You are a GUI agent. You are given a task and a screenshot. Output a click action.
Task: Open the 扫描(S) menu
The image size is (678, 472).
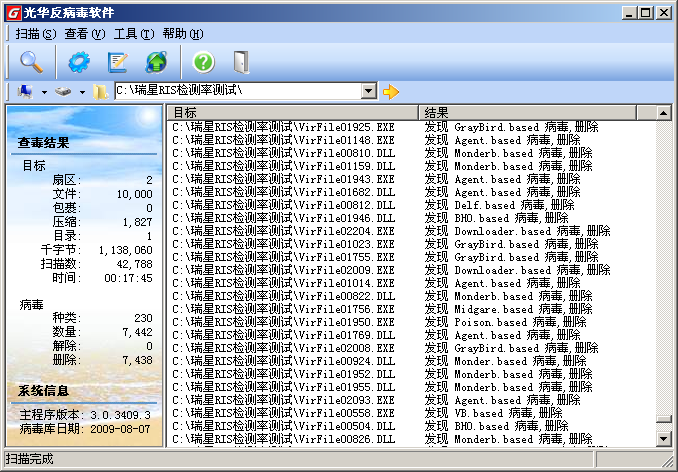pos(35,34)
